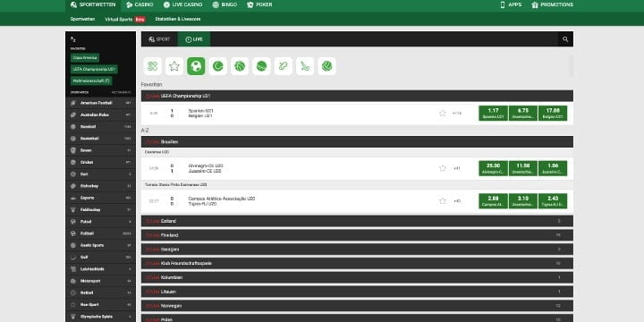644x322 pixels.
Task: Open Apps in the top navigation
Action: (x=511, y=5)
